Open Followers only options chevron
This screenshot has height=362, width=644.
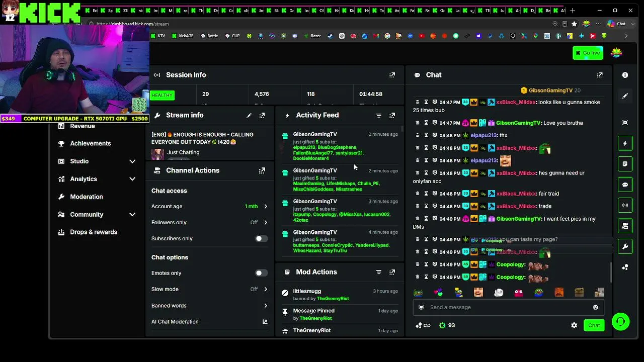266,223
